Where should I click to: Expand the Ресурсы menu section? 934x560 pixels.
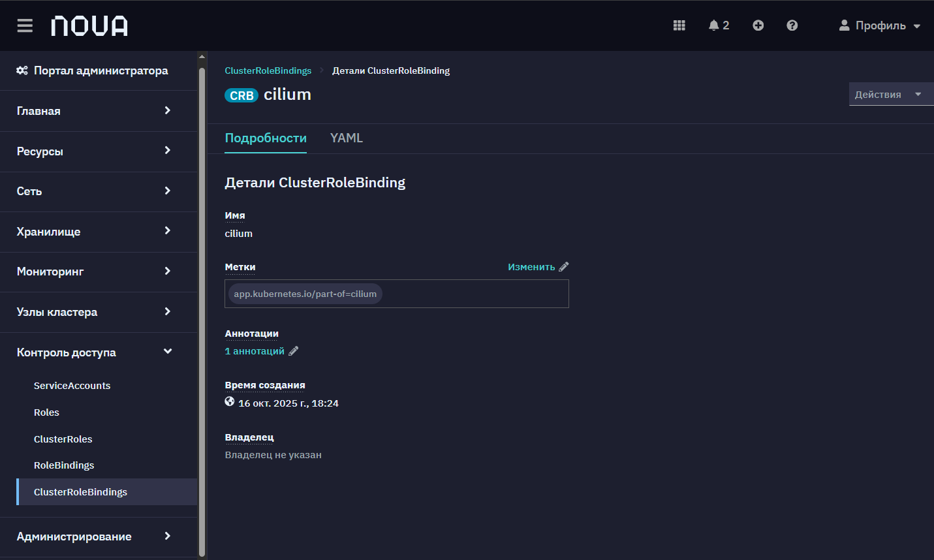click(99, 151)
